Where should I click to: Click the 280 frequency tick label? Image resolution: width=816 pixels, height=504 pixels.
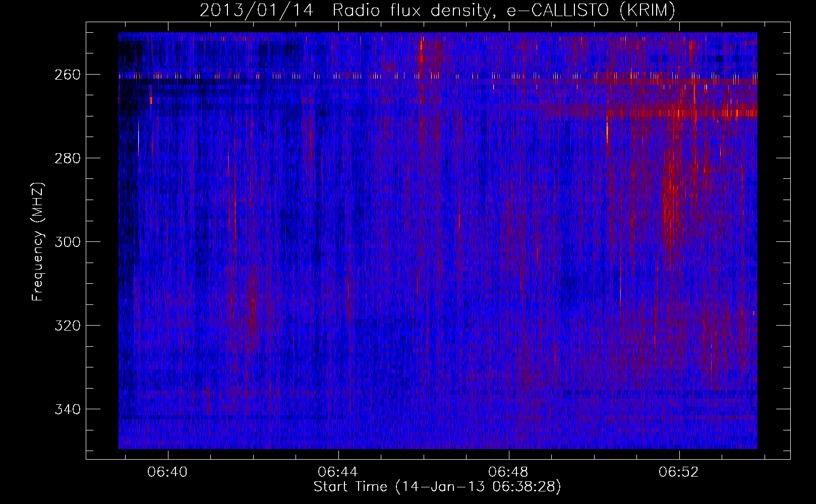[x=68, y=158]
